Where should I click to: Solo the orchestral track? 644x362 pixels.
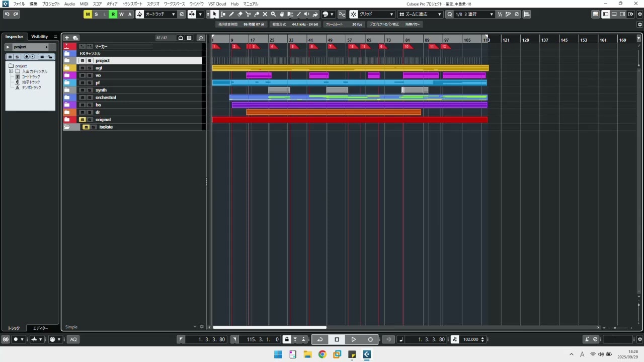click(x=90, y=98)
